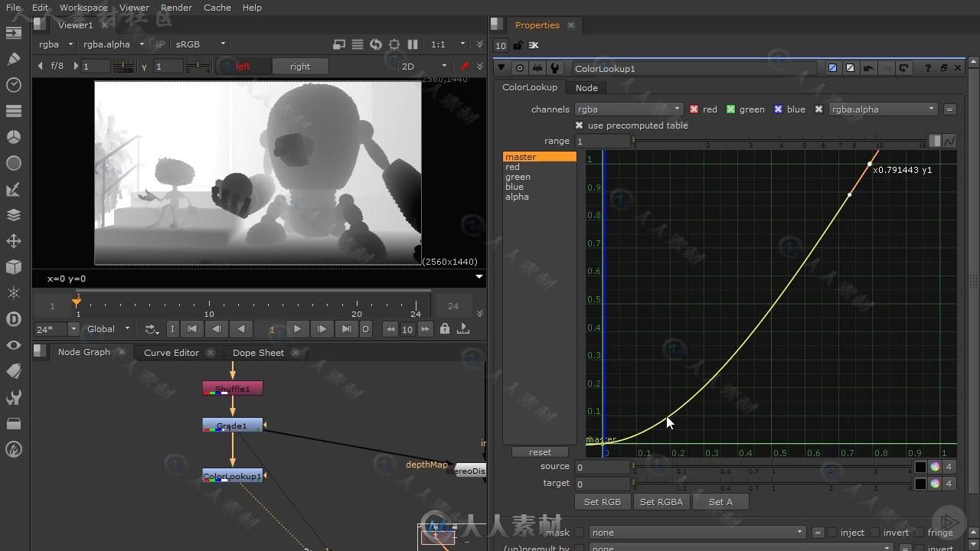Viewport: 980px width, 551px height.
Task: Open the Particles nodes icon
Action: (14, 293)
